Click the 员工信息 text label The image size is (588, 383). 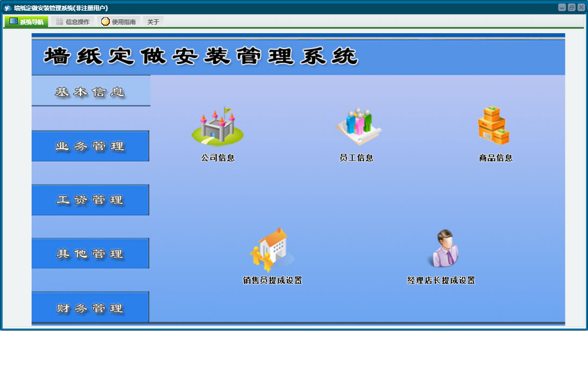(x=356, y=158)
